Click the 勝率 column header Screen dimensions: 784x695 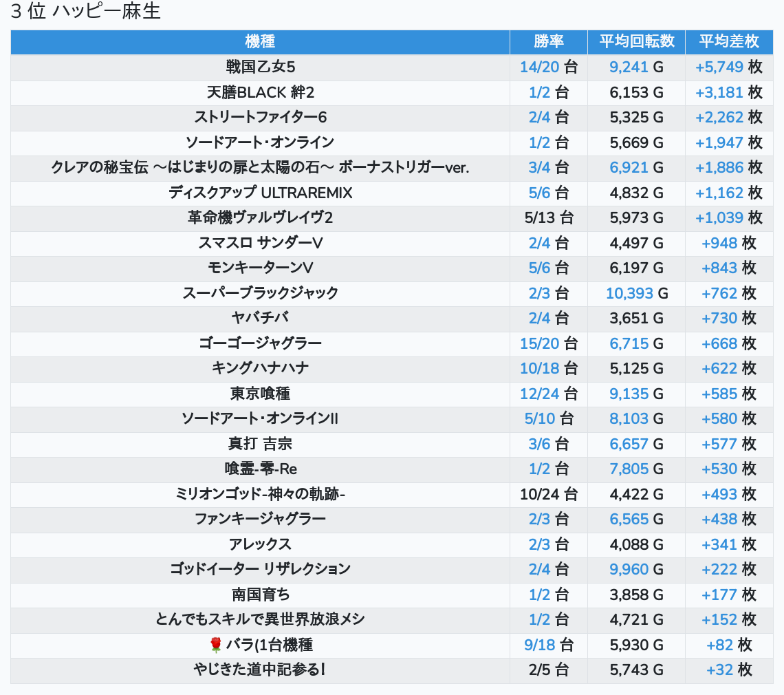pyautogui.click(x=549, y=41)
